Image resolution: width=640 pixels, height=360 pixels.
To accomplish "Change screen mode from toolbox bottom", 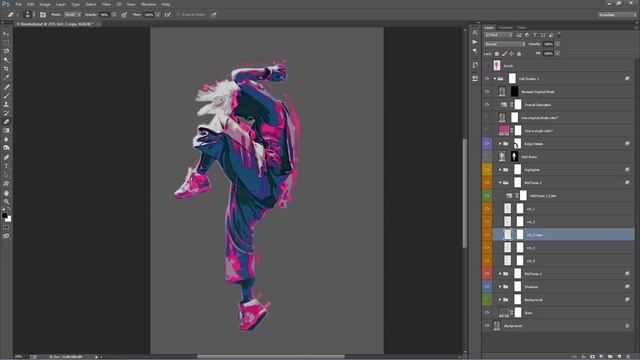I will point(6,236).
